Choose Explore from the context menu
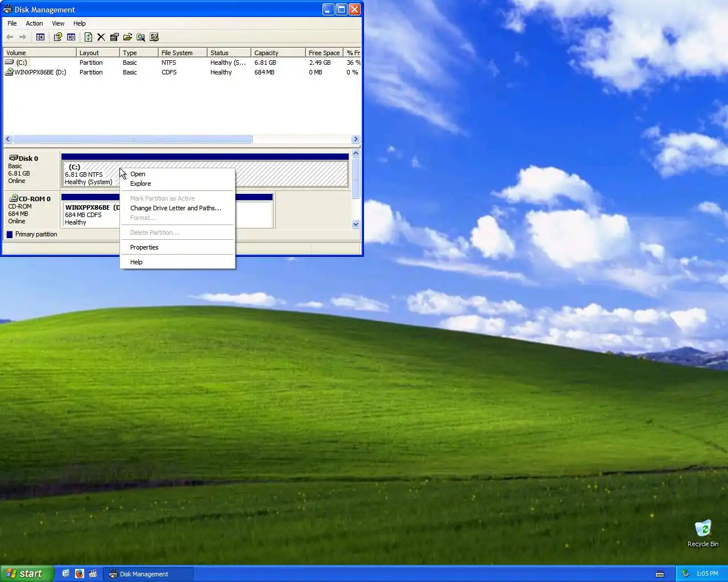 coord(177,184)
